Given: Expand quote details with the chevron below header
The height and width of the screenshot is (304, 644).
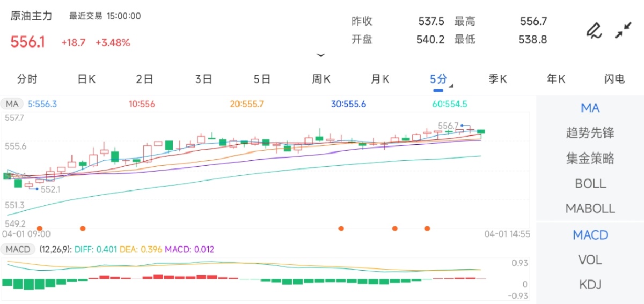Looking at the screenshot, I should point(321,55).
